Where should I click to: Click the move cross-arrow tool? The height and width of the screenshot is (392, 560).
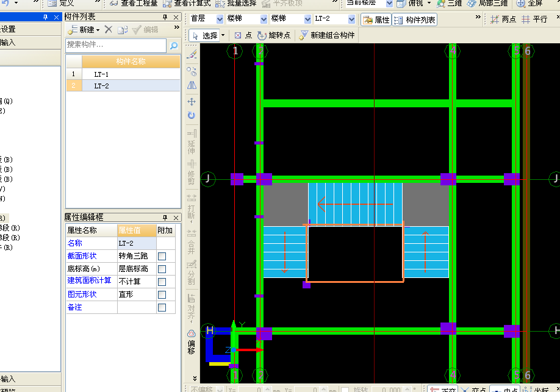click(192, 102)
